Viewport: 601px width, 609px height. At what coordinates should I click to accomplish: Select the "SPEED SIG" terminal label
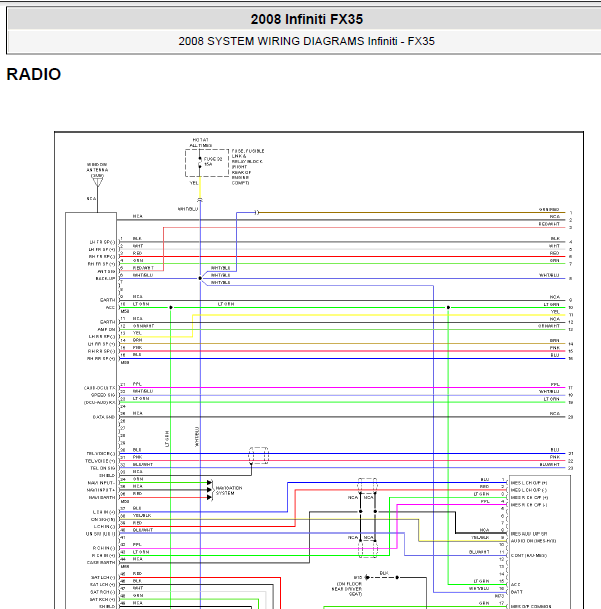click(103, 395)
